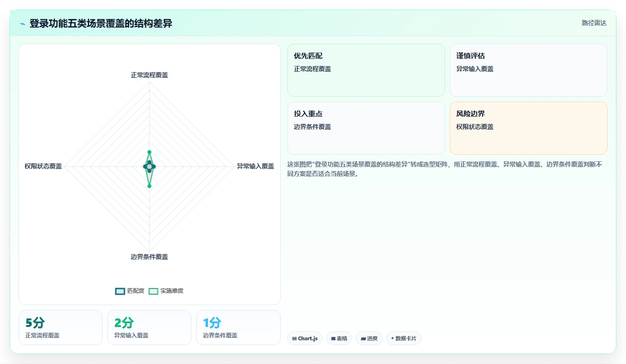This screenshot has height=364, width=626.
Task: Click 正常流程覆盖 text in 优先匹配 card
Action: pos(313,69)
